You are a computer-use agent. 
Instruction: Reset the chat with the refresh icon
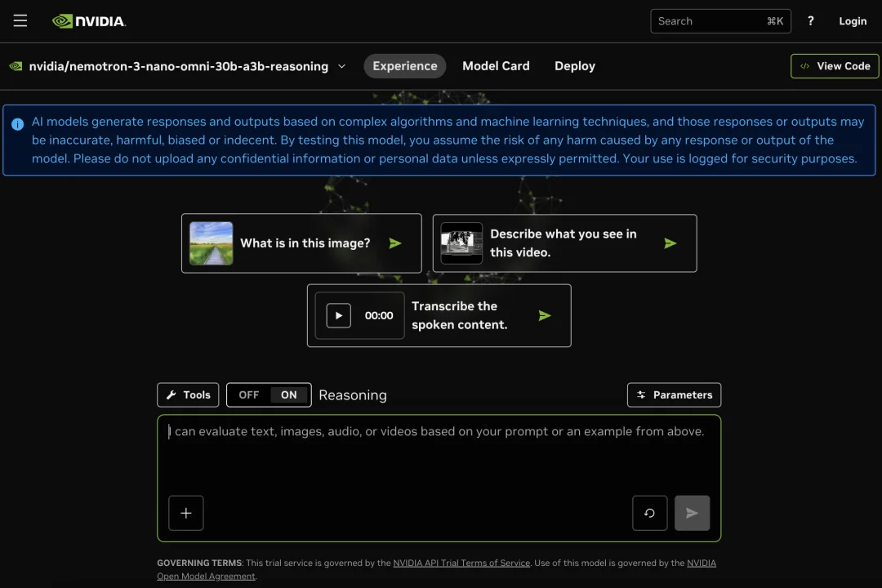coord(649,513)
